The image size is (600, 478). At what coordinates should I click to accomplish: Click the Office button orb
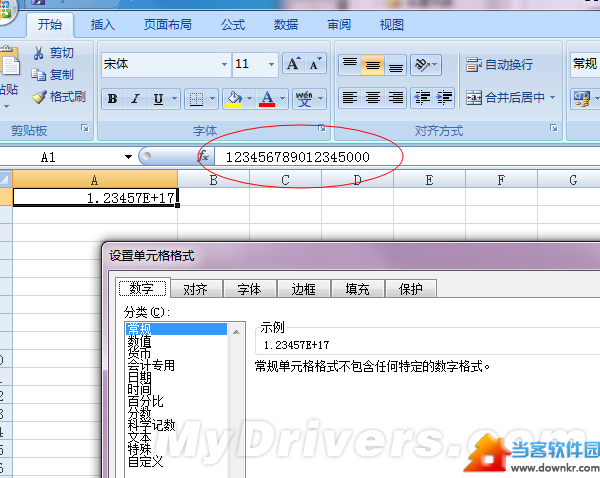tap(6, 11)
